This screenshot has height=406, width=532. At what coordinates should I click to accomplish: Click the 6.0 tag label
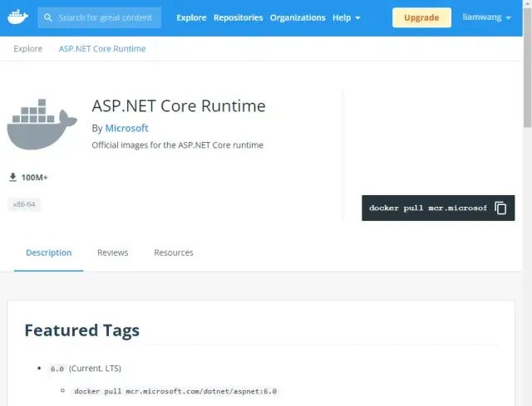click(x=57, y=369)
